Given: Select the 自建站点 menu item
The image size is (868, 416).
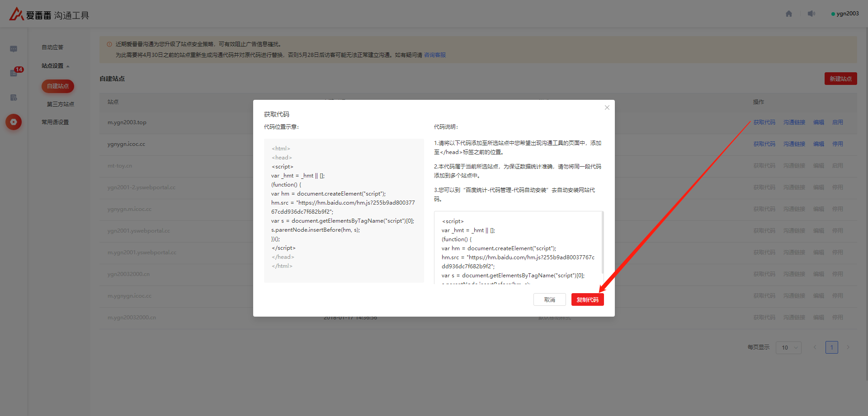Looking at the screenshot, I should pos(58,86).
